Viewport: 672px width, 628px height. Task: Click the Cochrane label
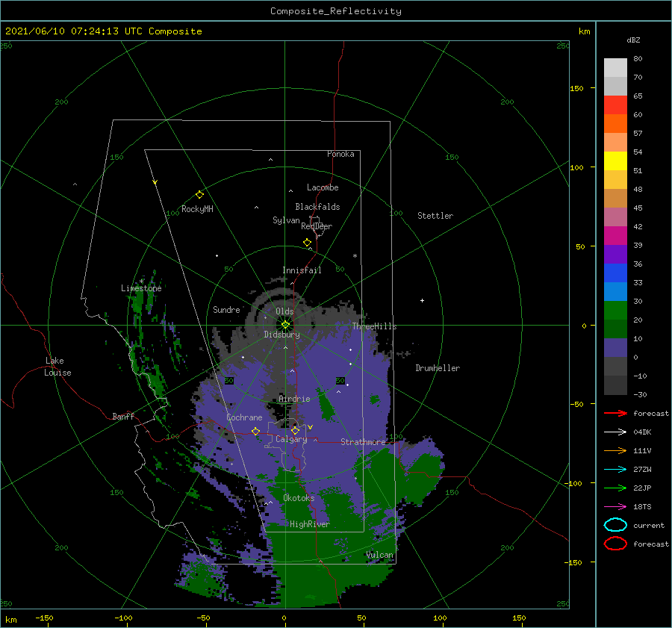tap(244, 417)
